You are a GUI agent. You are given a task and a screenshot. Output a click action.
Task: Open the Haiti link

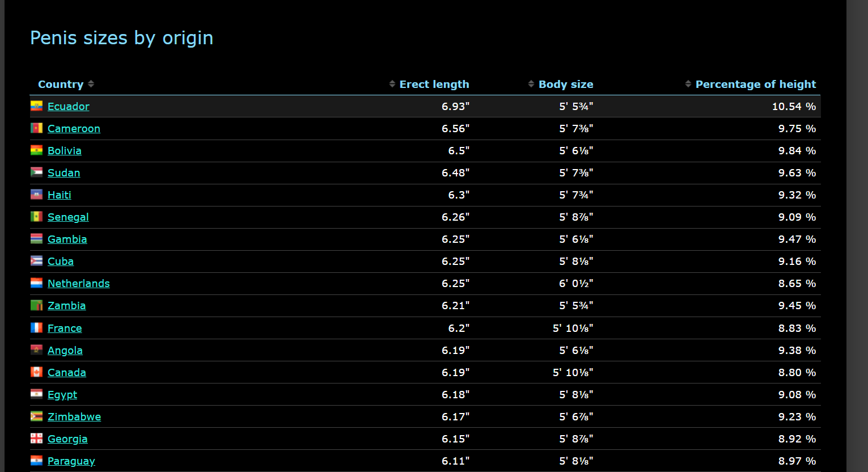coord(60,195)
